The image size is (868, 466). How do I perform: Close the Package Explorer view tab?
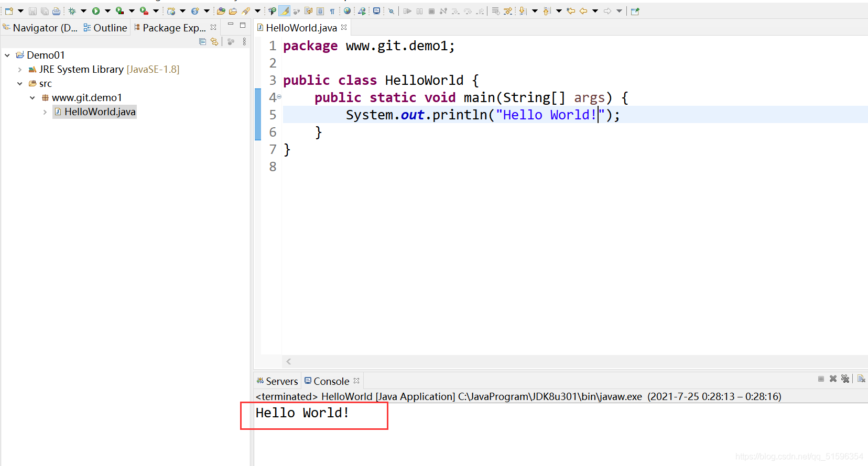point(213,27)
